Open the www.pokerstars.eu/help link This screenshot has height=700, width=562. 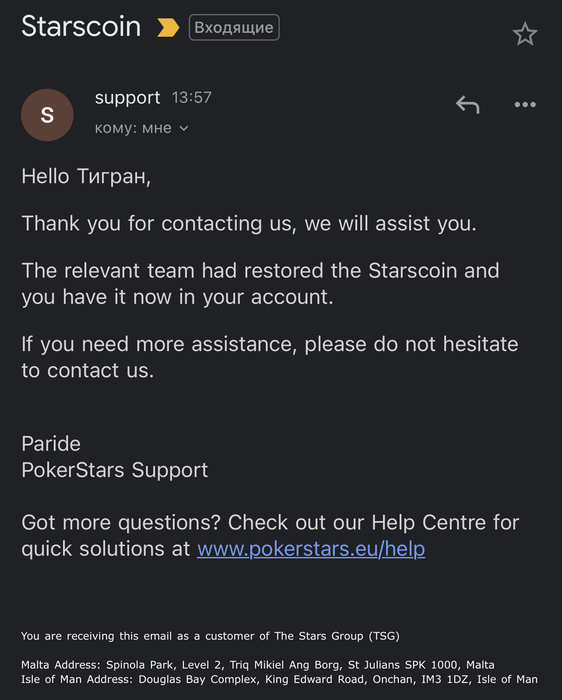coord(311,549)
